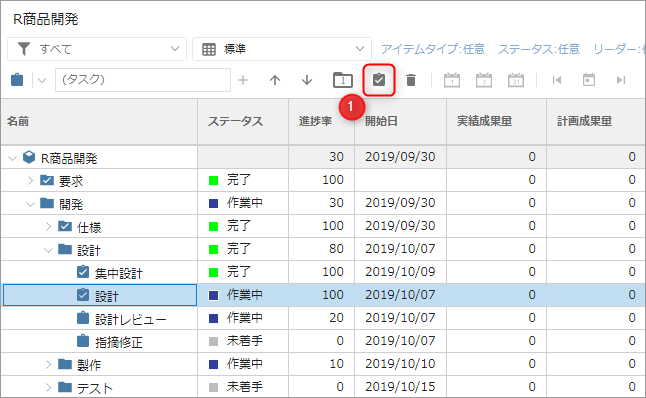This screenshot has width=646, height=398.
Task: Click 未着手 status in テスト row
Action: (x=244, y=387)
